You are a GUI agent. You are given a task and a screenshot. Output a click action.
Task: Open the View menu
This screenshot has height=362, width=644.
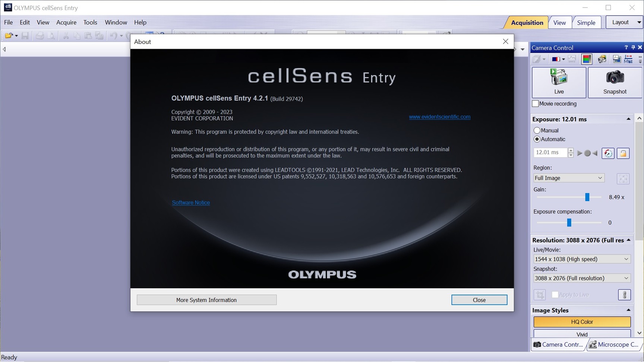click(x=43, y=22)
